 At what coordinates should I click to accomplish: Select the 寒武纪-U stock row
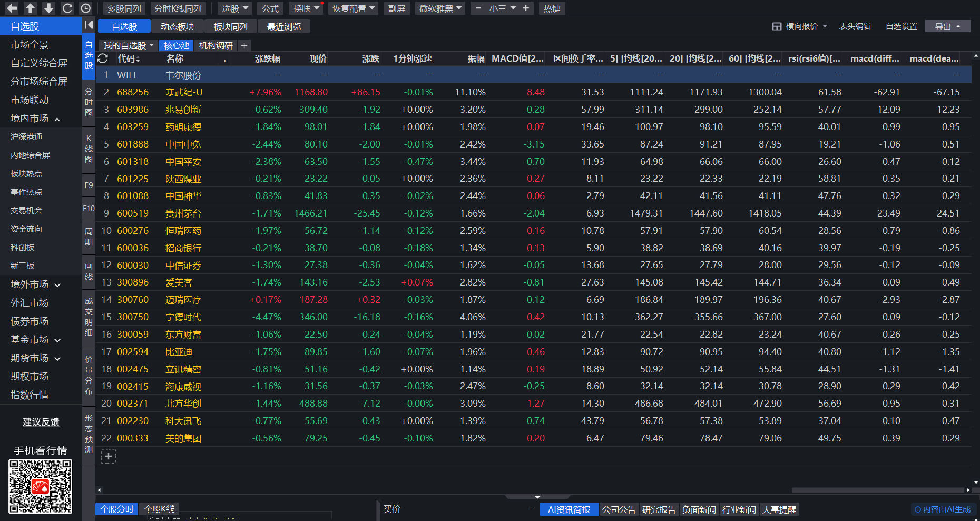[534, 92]
